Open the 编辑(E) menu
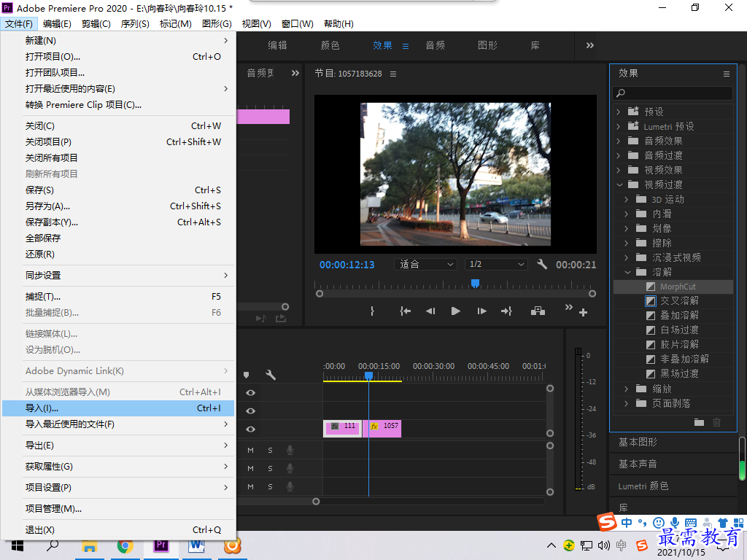747x560 pixels. (57, 24)
